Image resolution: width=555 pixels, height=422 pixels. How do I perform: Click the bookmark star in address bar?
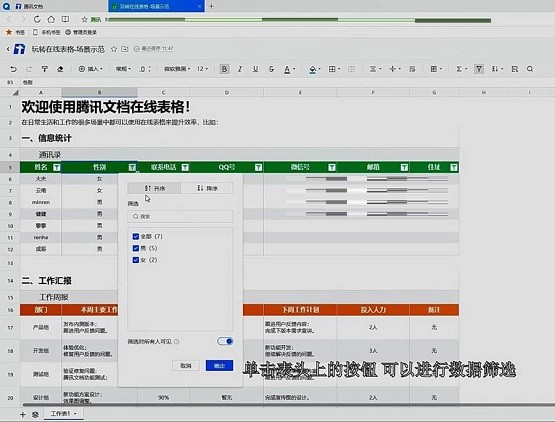pyautogui.click(x=84, y=19)
